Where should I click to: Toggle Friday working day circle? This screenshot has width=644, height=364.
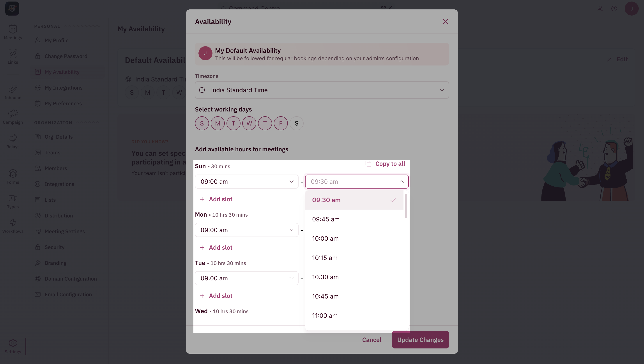pyautogui.click(x=281, y=124)
